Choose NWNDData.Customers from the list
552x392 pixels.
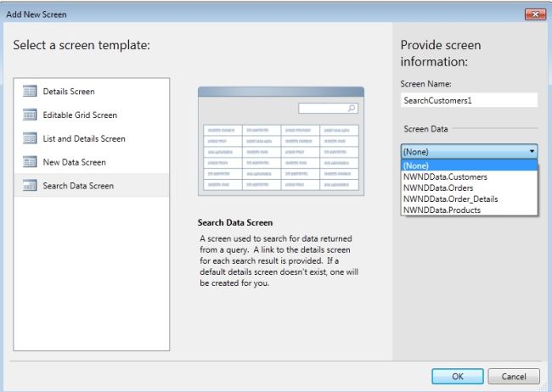[x=470, y=176]
